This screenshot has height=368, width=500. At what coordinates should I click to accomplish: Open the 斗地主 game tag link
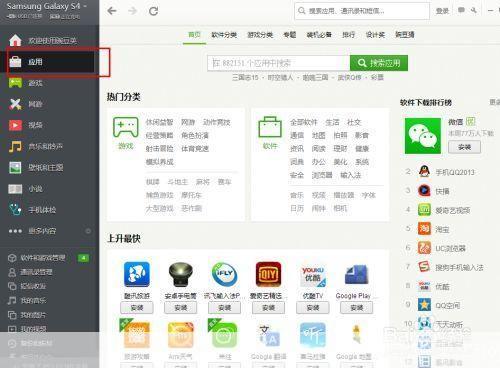tap(177, 182)
